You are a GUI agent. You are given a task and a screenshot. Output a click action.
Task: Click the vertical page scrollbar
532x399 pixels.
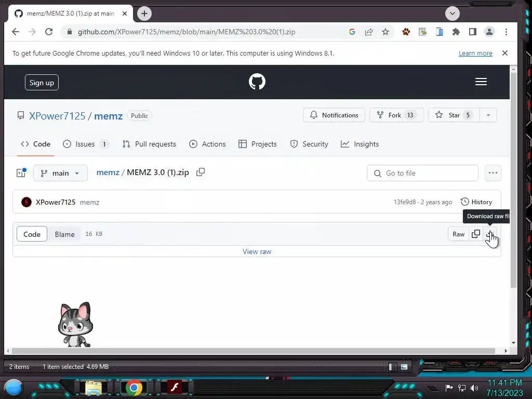513,180
